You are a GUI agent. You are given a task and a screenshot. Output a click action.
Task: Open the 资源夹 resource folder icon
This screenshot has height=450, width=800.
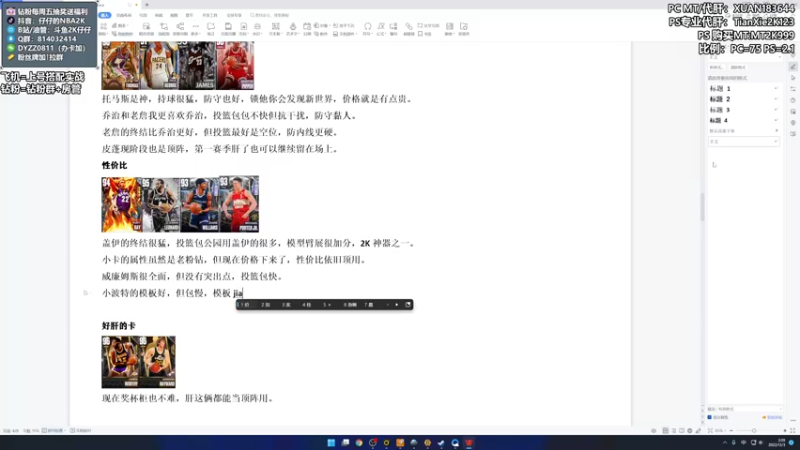click(463, 29)
